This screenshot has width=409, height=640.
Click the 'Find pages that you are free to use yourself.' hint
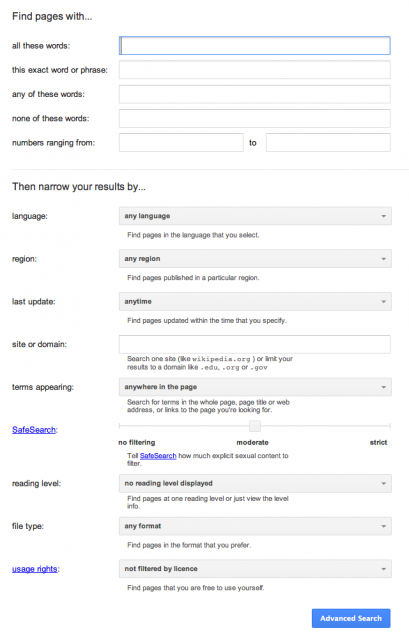tap(196, 588)
